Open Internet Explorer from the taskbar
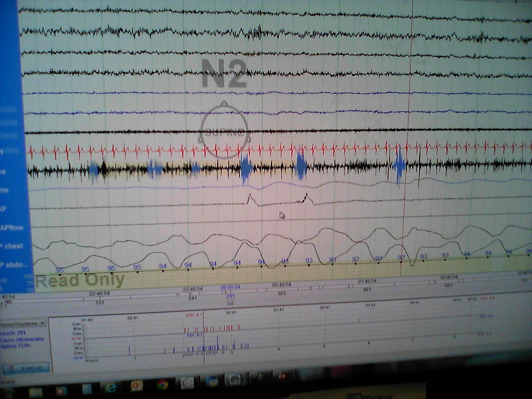 [111, 388]
